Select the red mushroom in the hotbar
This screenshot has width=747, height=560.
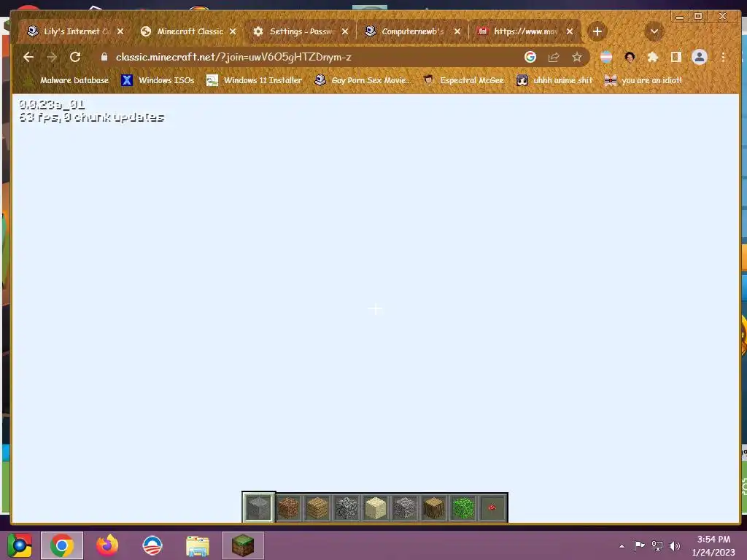coord(492,507)
